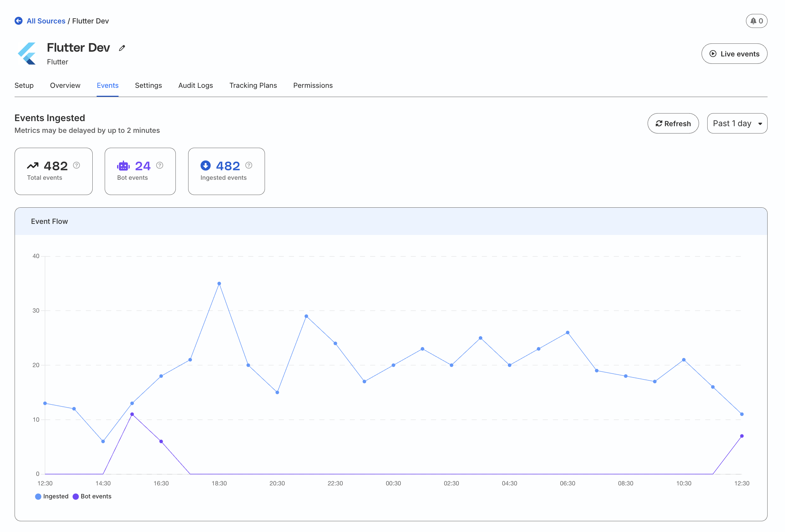The image size is (785, 532).
Task: Click the 482 Total events value
Action: 56,166
